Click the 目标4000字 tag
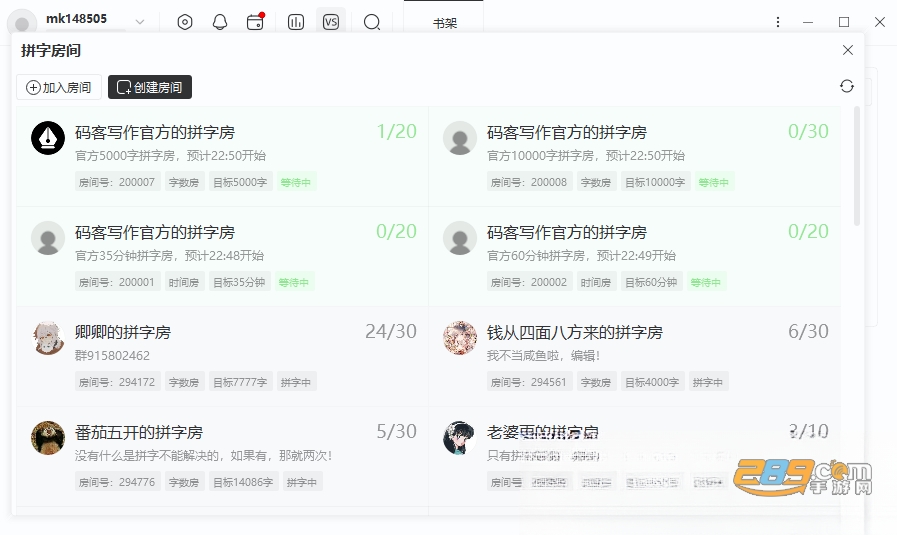This screenshot has width=897, height=535. pyautogui.click(x=652, y=382)
